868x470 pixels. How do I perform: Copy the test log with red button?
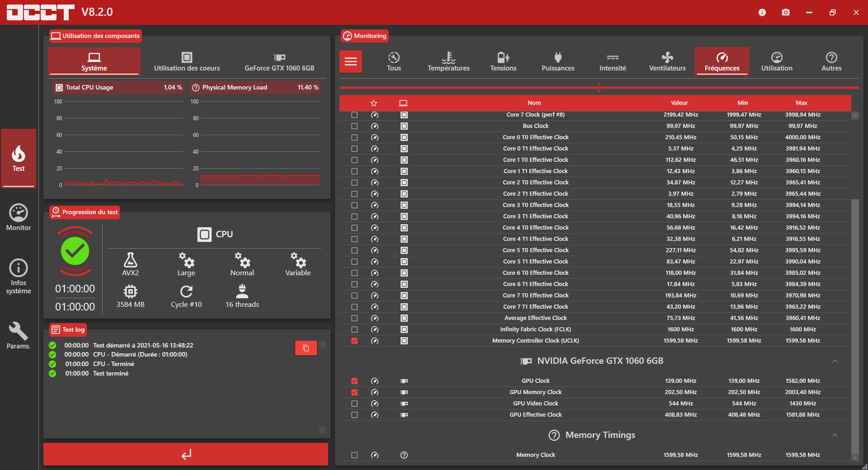coord(306,348)
